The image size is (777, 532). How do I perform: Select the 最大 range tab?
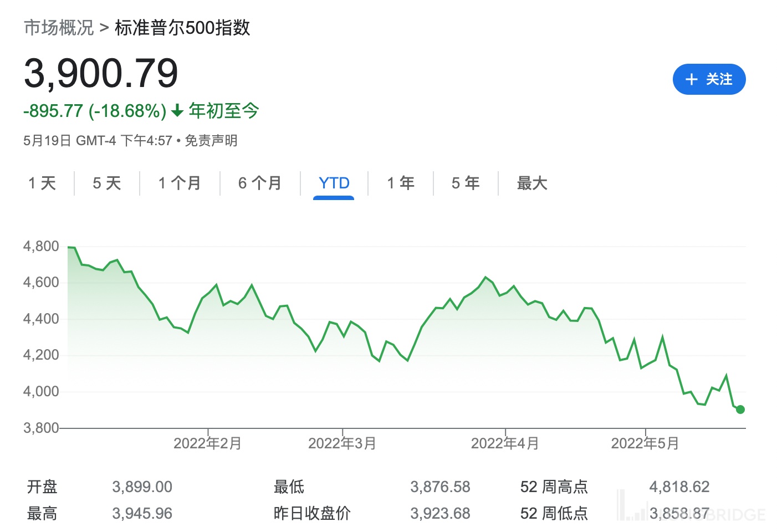(x=532, y=183)
